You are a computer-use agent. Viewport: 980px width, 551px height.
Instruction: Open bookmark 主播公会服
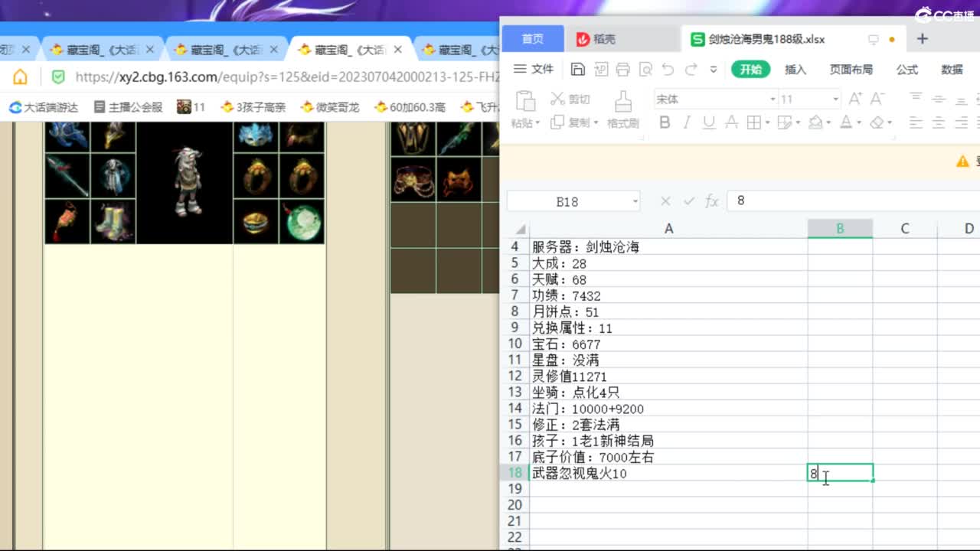point(129,107)
